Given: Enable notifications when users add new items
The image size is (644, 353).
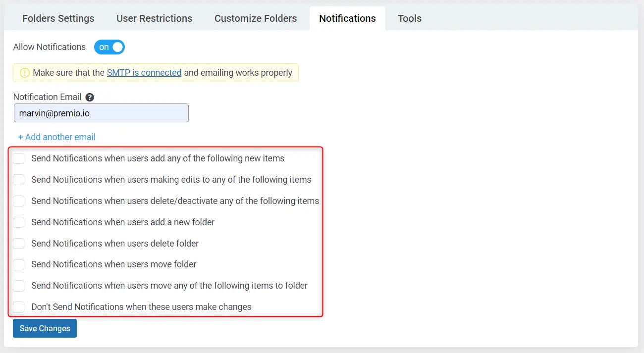Looking at the screenshot, I should tap(19, 159).
